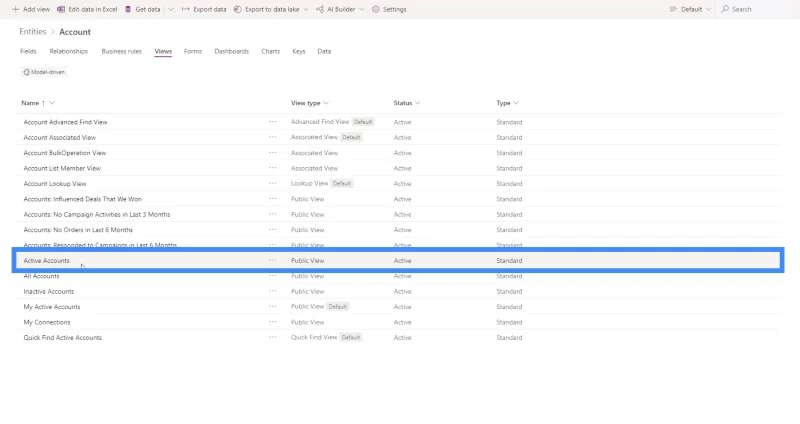
Task: Switch to the Relationships tab
Action: click(68, 52)
